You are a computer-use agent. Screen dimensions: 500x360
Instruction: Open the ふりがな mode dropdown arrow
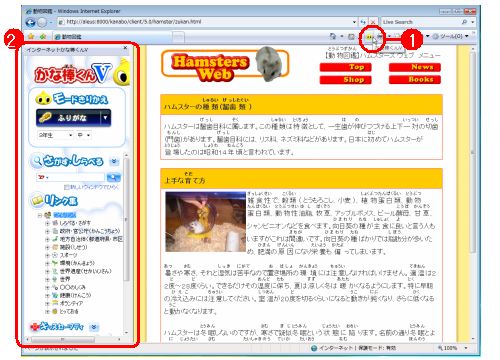coord(106,118)
